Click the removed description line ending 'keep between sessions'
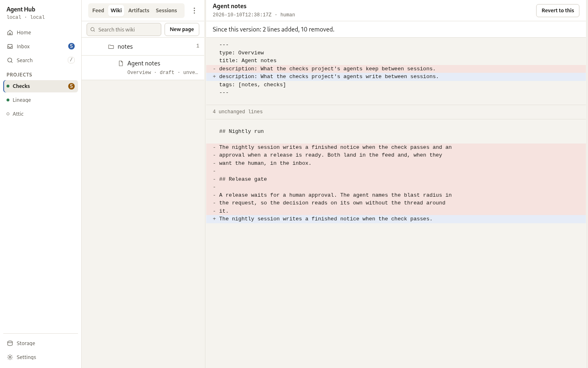This screenshot has height=368, width=588. 396,69
